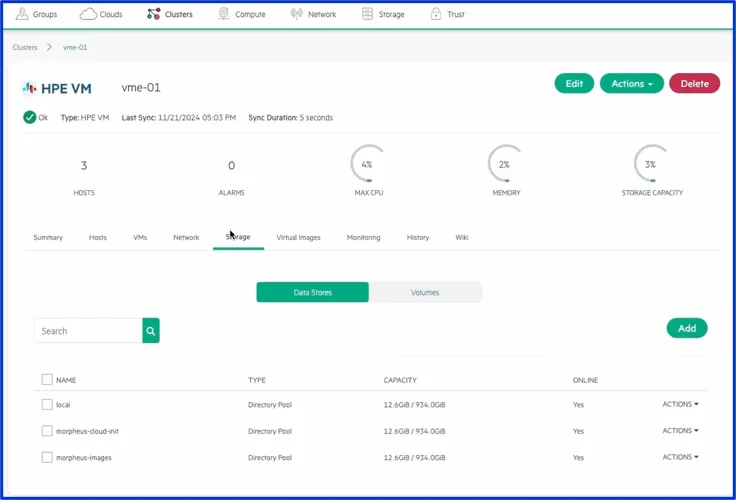Toggle the select-all checkbox beside NAME
The height and width of the screenshot is (500, 736).
click(x=47, y=379)
